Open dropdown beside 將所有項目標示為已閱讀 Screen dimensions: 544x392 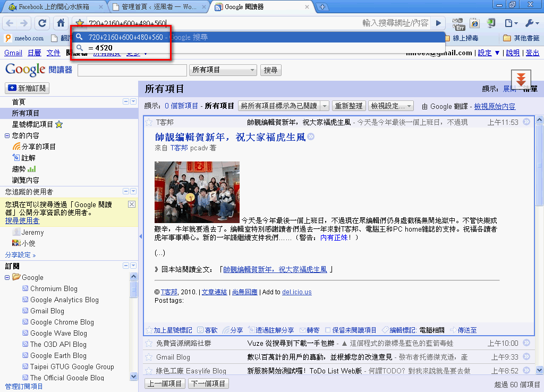(325, 106)
